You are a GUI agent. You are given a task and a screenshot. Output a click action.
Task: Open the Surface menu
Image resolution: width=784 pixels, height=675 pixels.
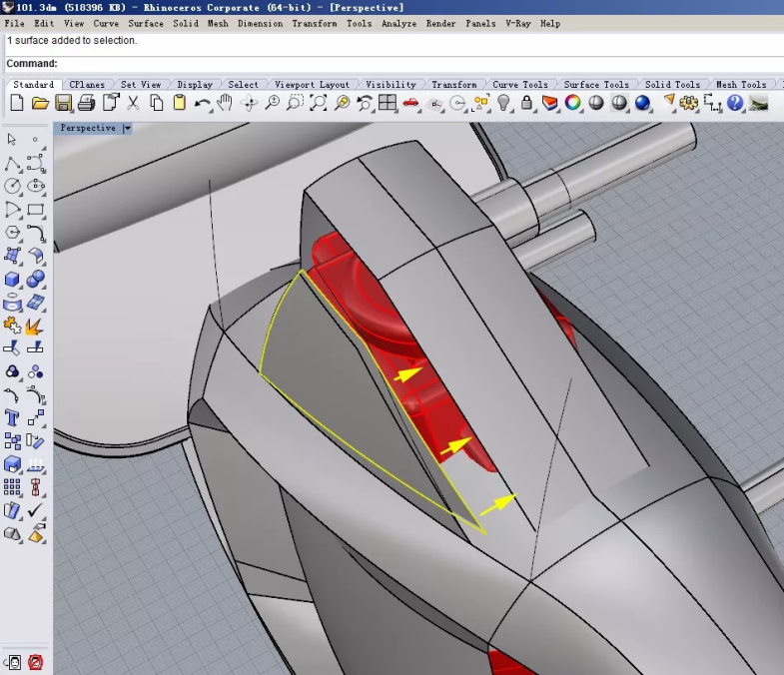(146, 23)
